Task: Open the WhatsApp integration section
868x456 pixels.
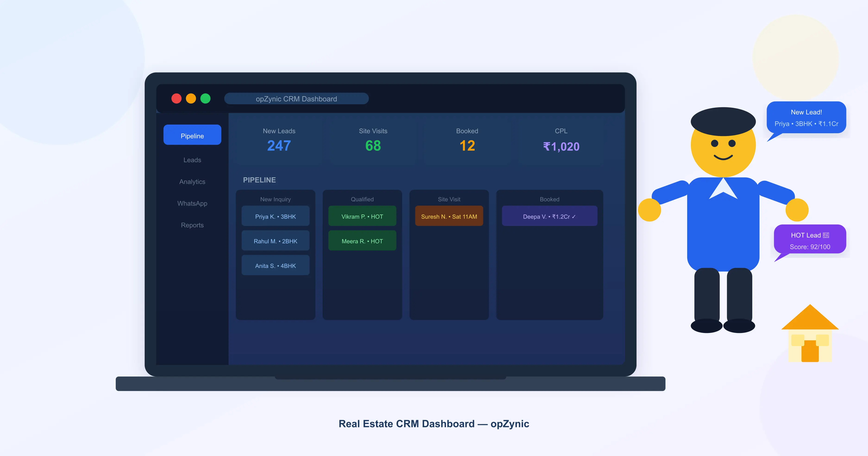Action: (x=192, y=203)
